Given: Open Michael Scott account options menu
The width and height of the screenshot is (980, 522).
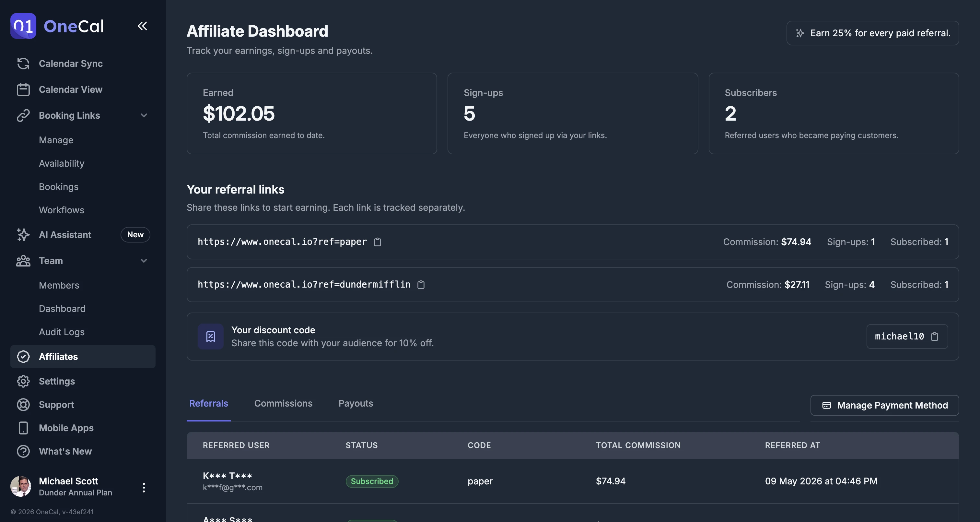Looking at the screenshot, I should coord(144,487).
